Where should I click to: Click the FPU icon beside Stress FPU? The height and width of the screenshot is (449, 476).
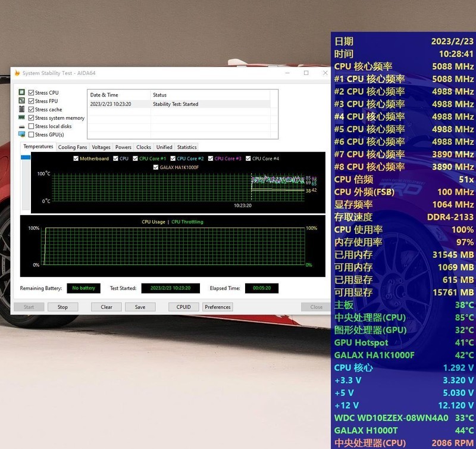coord(21,101)
